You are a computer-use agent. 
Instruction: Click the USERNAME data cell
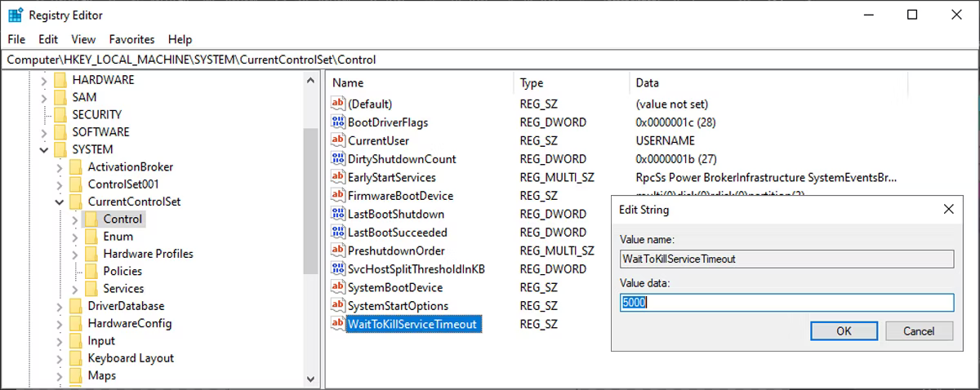point(666,140)
